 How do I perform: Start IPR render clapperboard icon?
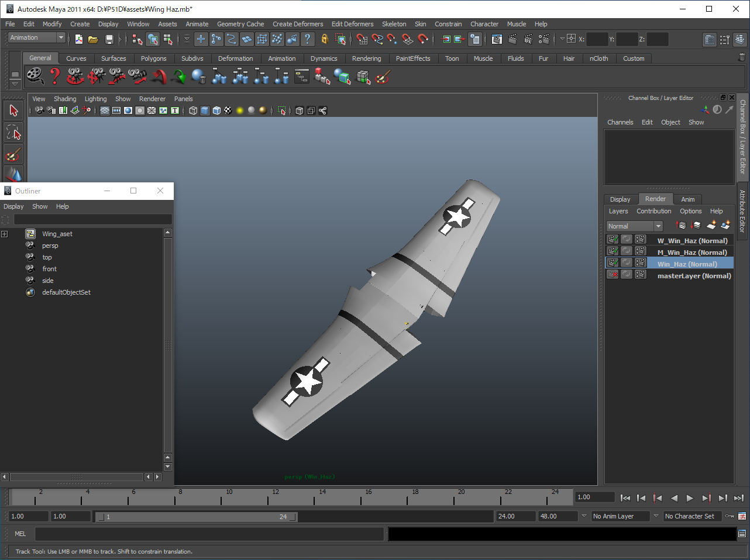click(528, 39)
